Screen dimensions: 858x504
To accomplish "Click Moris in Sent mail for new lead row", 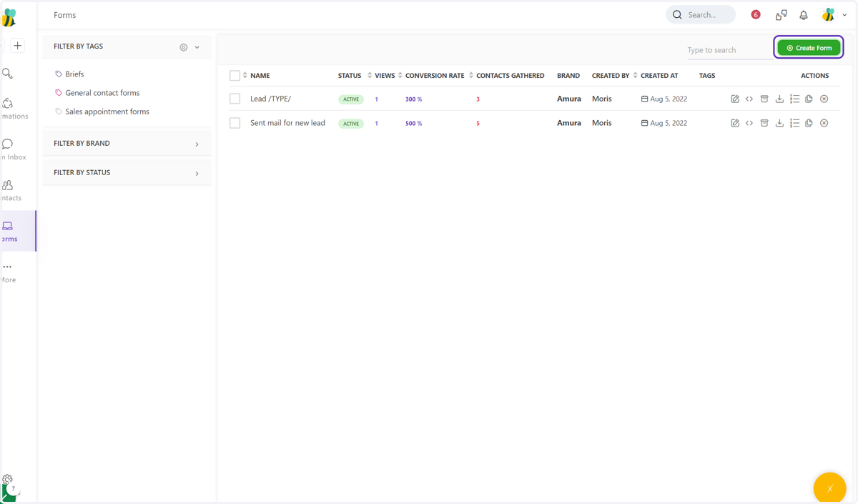I will [x=601, y=123].
